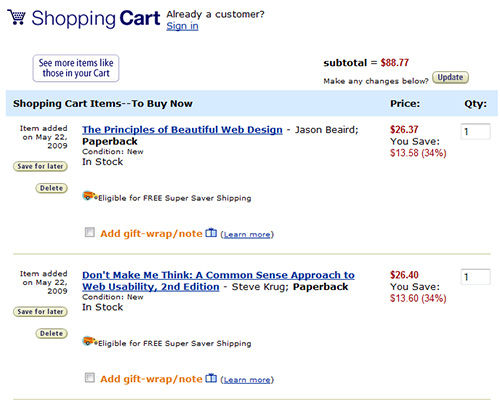Click the Update button near subtotal
Screen dimensions: 500x407
pyautogui.click(x=450, y=77)
